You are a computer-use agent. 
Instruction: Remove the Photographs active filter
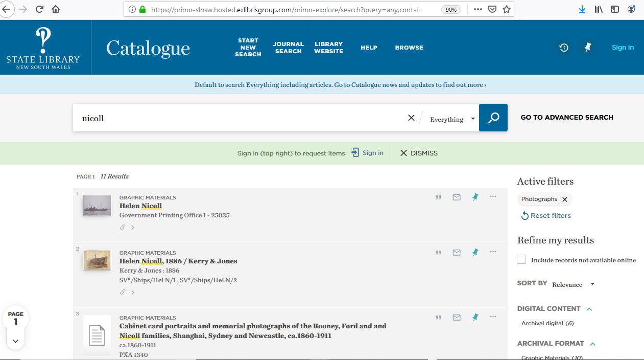pos(564,199)
